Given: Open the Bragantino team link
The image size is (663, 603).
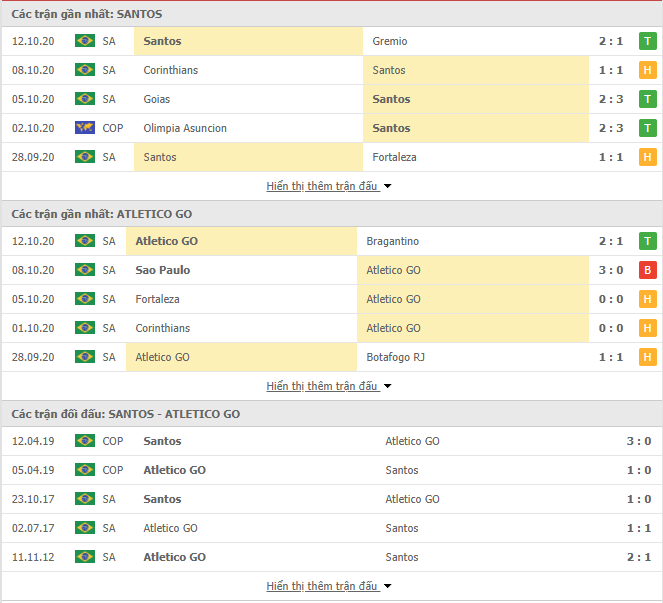Looking at the screenshot, I should coord(392,241).
